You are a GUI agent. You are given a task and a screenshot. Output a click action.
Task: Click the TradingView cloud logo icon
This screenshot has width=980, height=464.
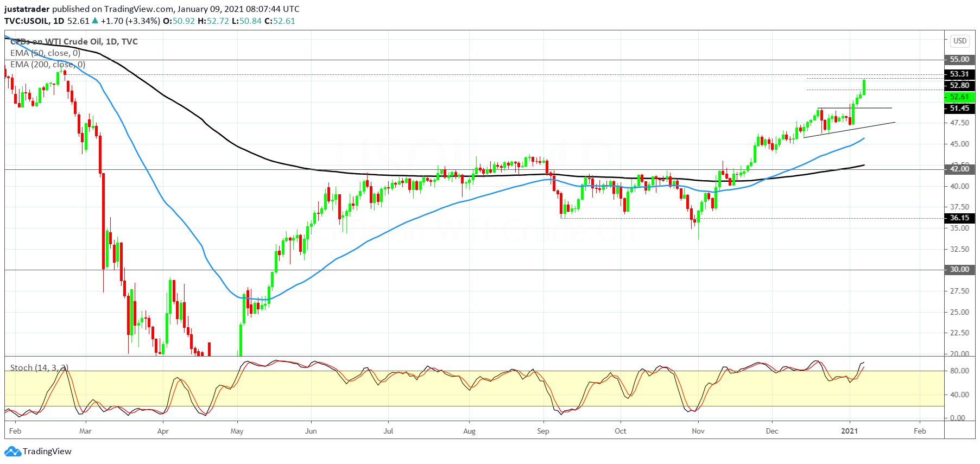(13, 452)
